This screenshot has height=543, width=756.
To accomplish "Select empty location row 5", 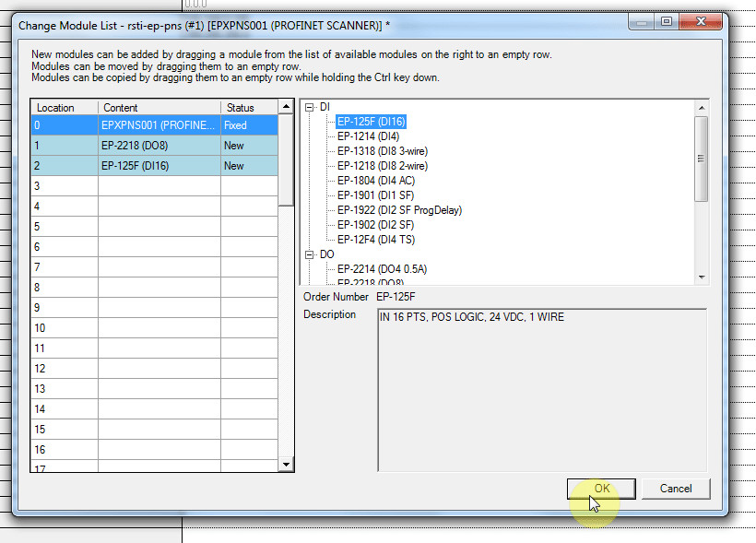I will [x=154, y=227].
